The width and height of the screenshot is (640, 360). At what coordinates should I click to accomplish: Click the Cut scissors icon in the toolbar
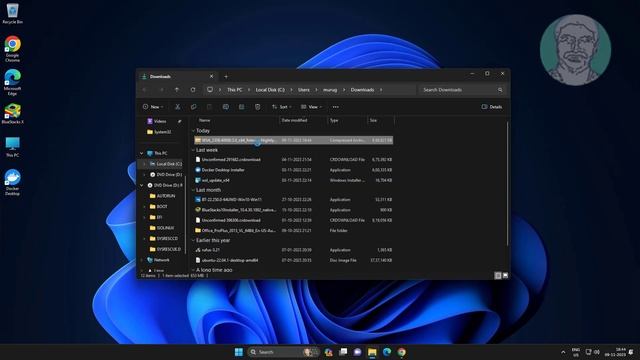pyautogui.click(x=178, y=107)
